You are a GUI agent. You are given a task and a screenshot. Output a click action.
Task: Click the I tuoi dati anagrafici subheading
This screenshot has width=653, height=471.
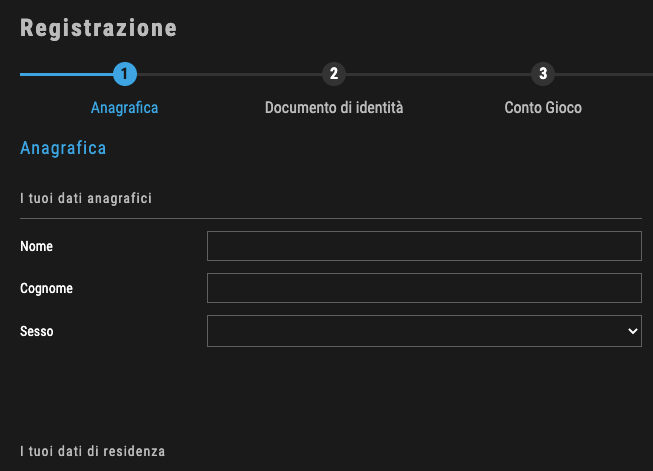pyautogui.click(x=86, y=198)
